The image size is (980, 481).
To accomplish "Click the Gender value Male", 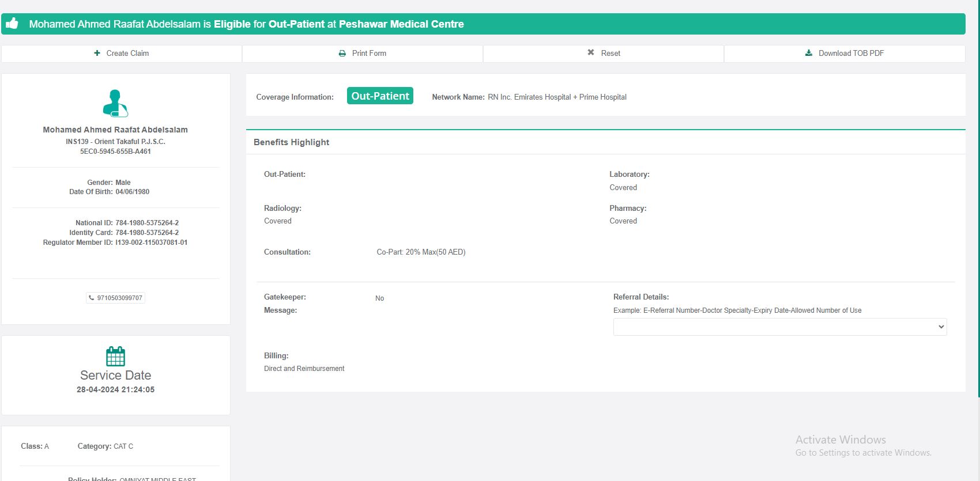I will (x=123, y=183).
